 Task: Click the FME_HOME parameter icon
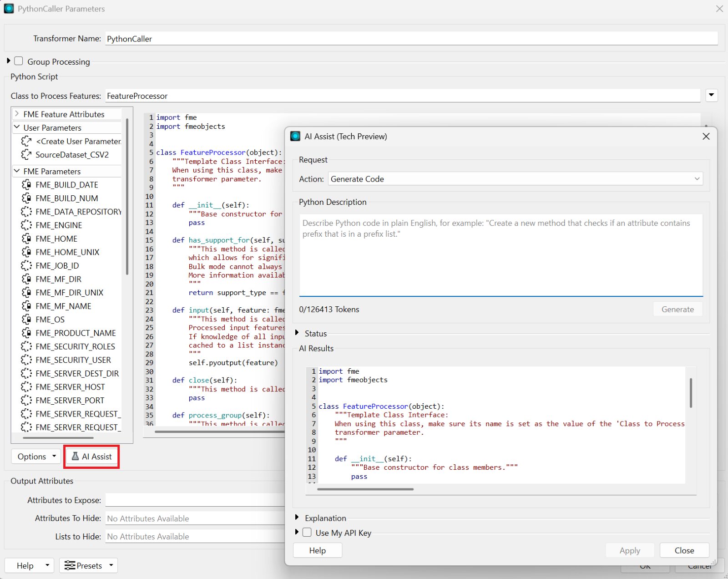(x=26, y=239)
